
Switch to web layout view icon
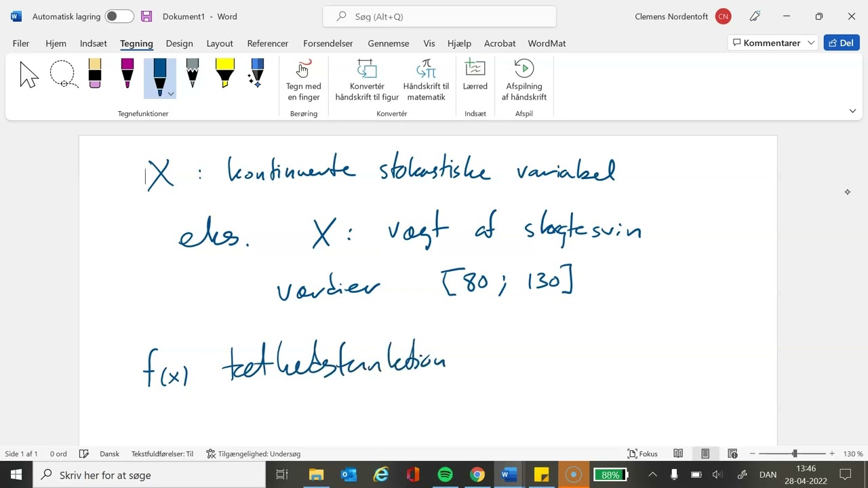[732, 453]
